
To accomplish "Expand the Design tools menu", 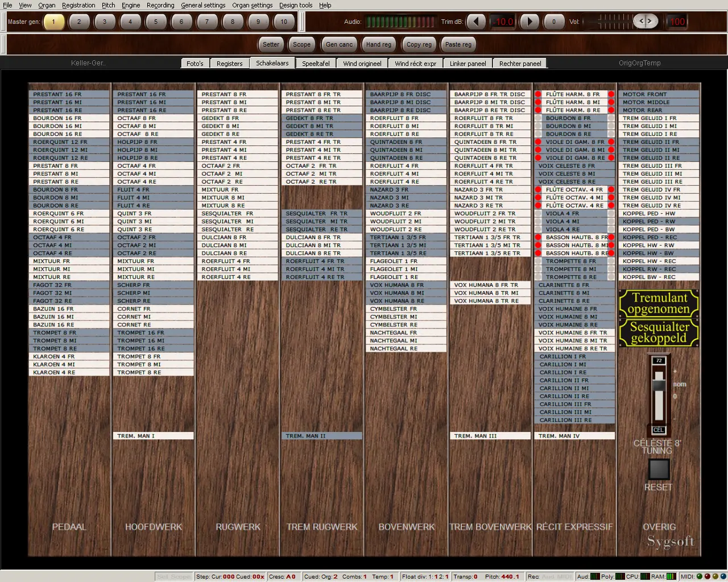I will pos(295,5).
